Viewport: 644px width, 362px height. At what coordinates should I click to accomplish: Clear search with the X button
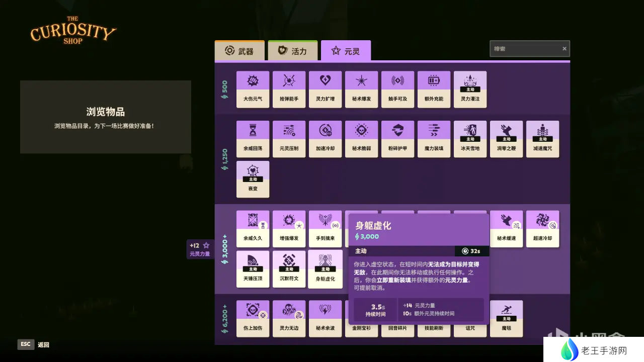pos(565,49)
